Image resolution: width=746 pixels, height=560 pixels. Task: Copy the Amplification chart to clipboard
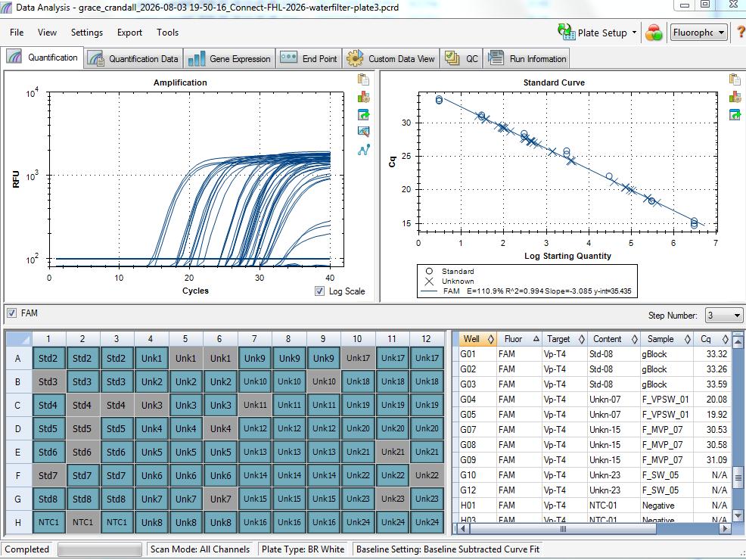363,79
